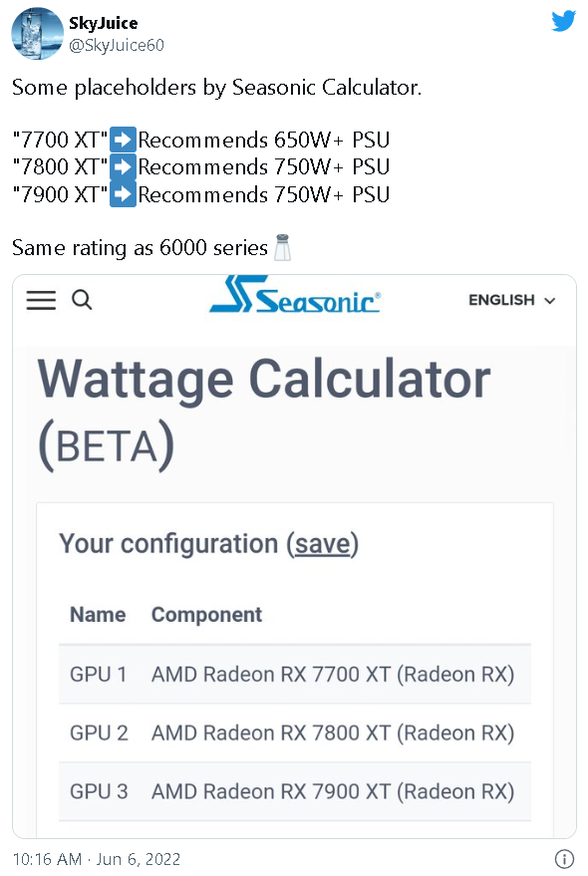The width and height of the screenshot is (588, 876).
Task: Click the salt shaker emoji
Action: [x=282, y=247]
